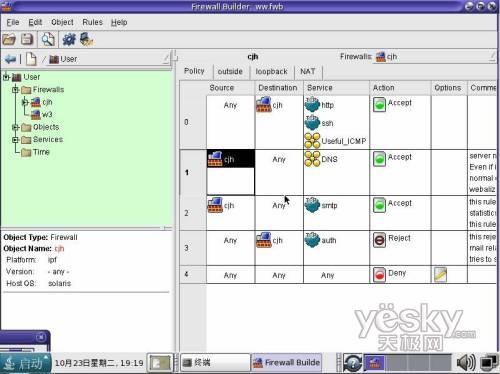This screenshot has height=374, width=500.
Task: Switch to the NAT tab
Action: pyautogui.click(x=307, y=71)
